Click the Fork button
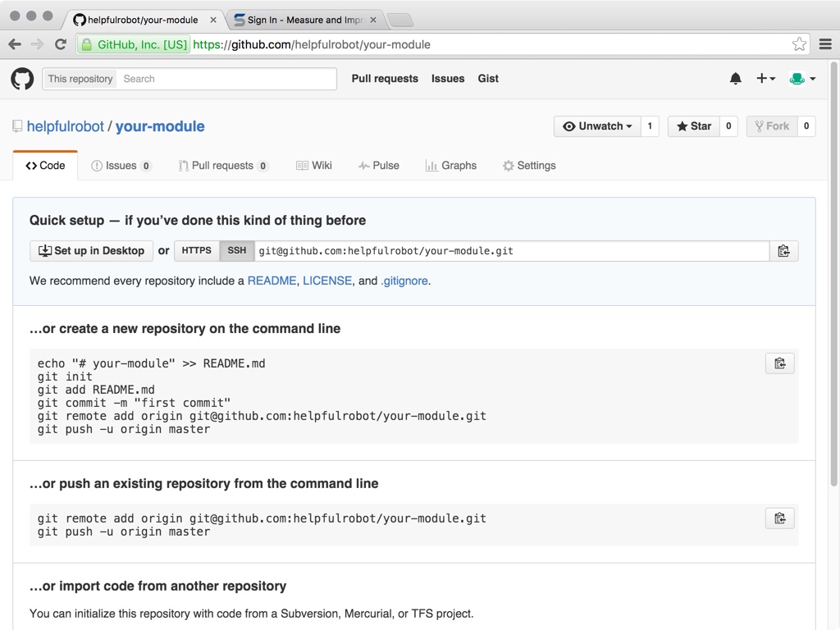Screen dimensions: 840x630 pos(772,126)
